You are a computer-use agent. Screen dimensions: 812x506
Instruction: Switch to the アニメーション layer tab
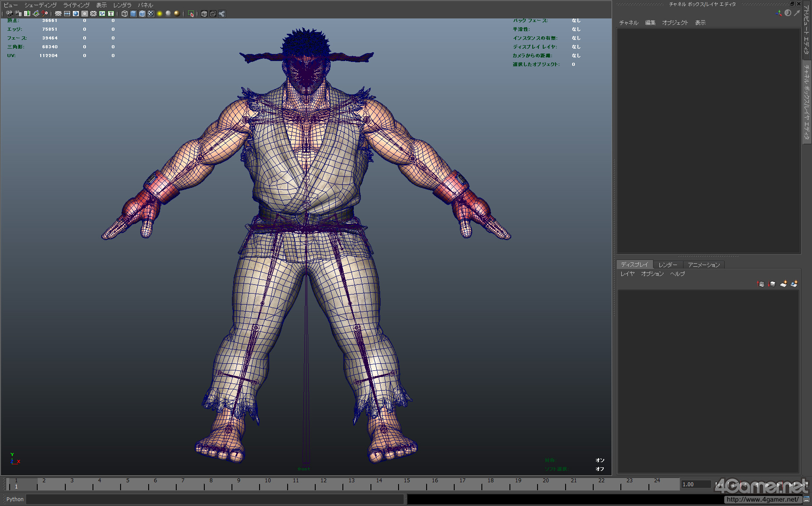pyautogui.click(x=703, y=265)
